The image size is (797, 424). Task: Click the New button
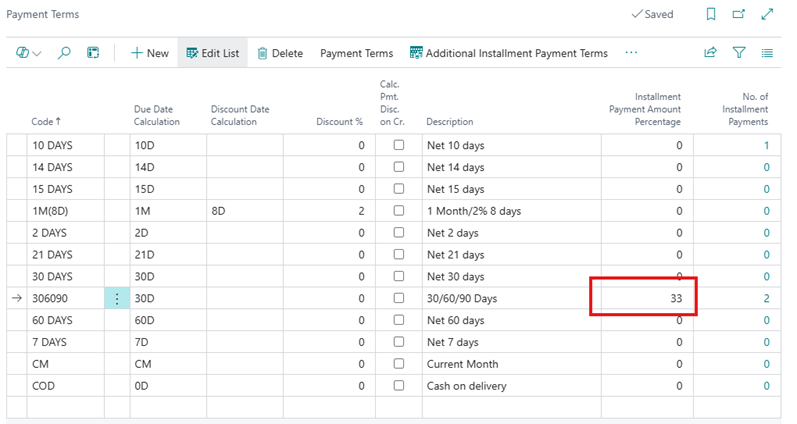tap(149, 53)
